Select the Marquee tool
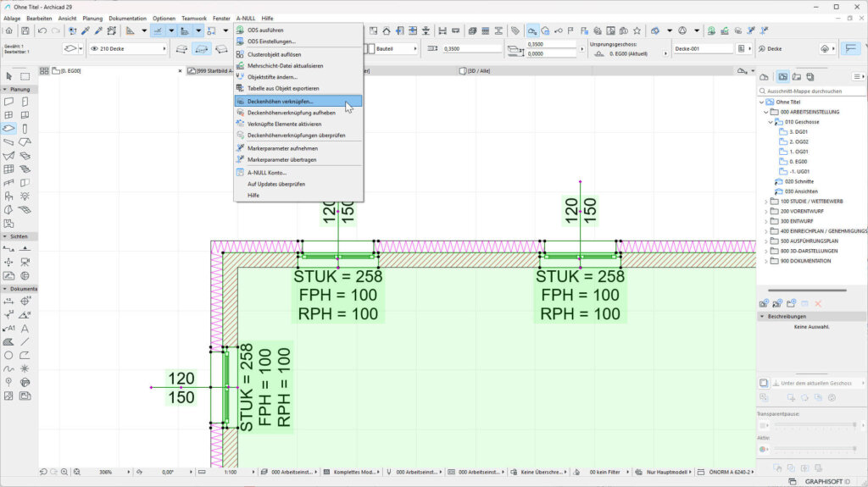This screenshot has width=868, height=487. [25, 76]
